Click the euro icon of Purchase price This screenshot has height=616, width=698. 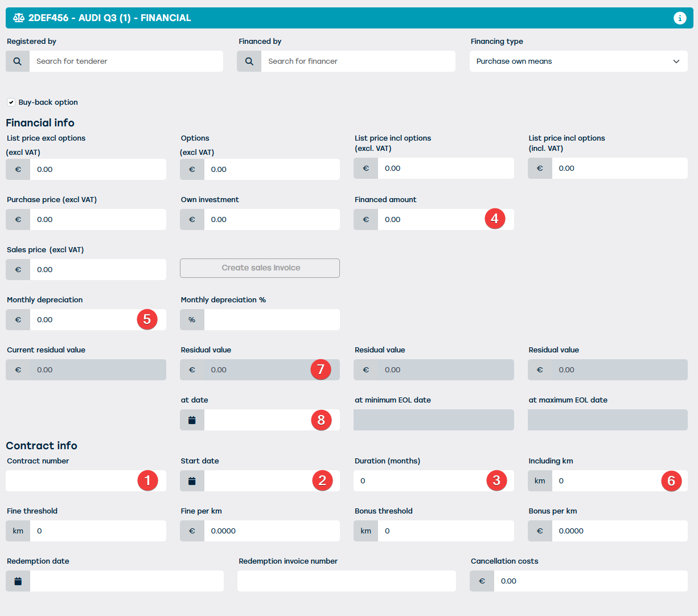[18, 220]
